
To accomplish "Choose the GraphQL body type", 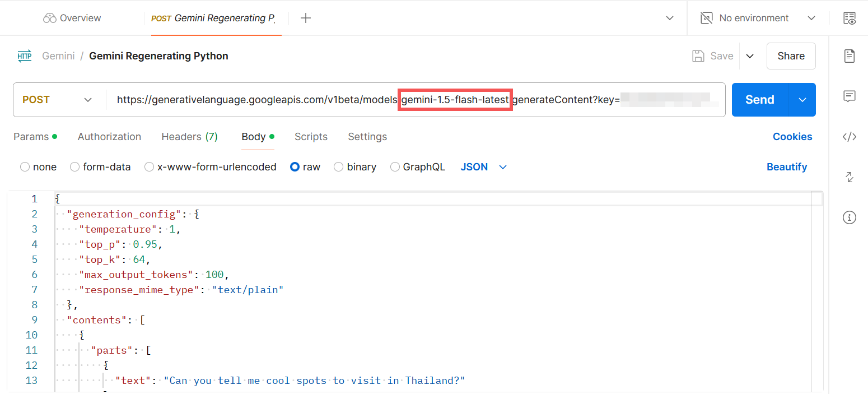I will tap(395, 167).
